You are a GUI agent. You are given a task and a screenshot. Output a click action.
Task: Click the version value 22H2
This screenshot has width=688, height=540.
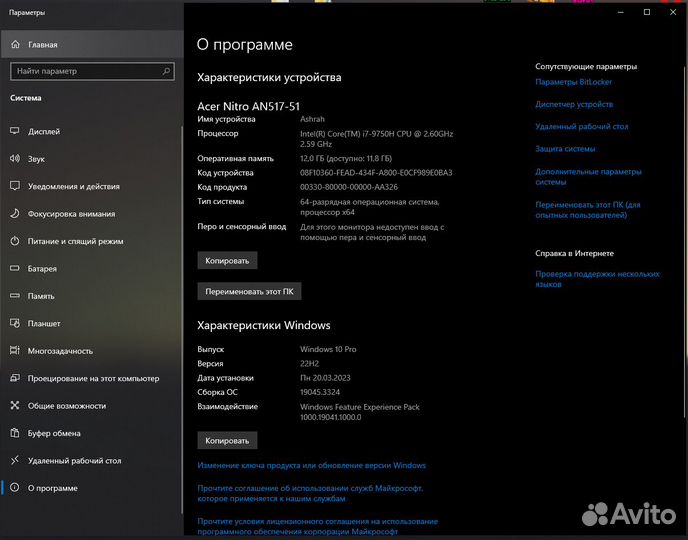tap(309, 364)
